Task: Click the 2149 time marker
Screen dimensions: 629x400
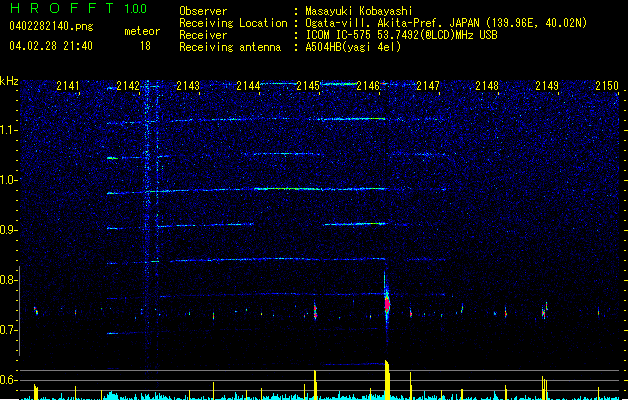Action: coord(547,86)
